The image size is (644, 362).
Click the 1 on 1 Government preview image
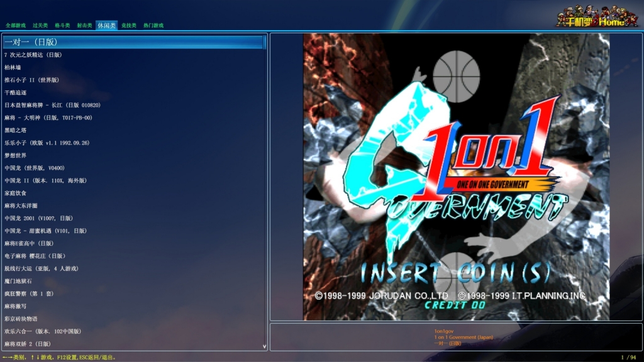click(456, 177)
